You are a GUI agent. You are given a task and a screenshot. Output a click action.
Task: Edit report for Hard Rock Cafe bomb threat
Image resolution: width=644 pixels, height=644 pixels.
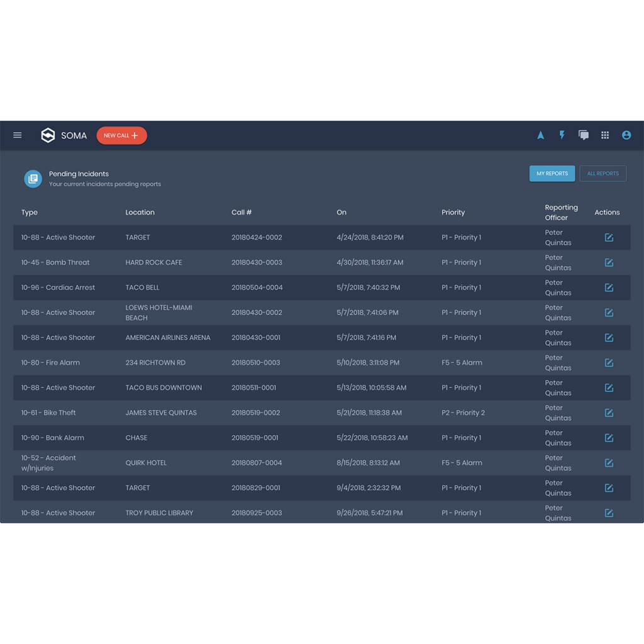609,262
